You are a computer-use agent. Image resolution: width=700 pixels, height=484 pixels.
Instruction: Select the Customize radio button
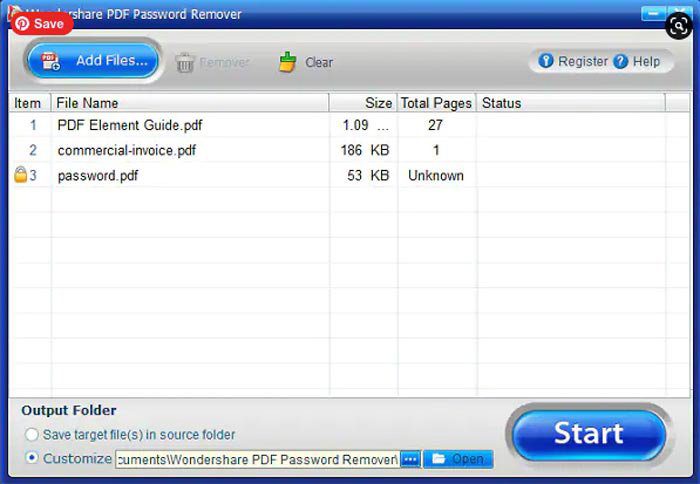tap(32, 458)
